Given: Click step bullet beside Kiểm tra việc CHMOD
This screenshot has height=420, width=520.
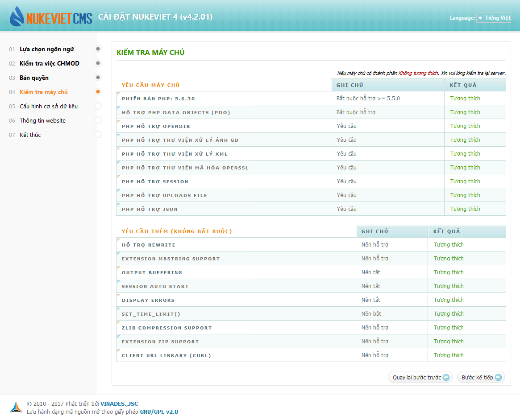Looking at the screenshot, I should coord(98,63).
